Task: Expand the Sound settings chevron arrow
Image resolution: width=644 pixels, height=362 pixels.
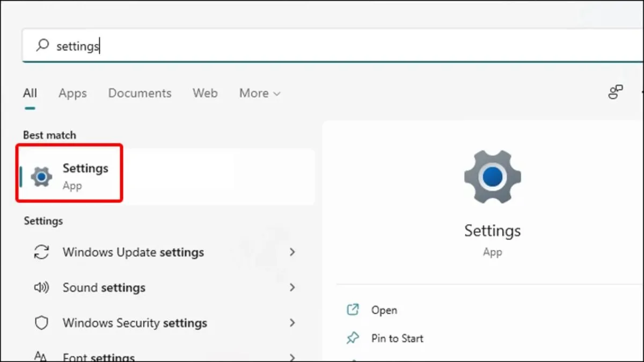Action: click(x=292, y=287)
